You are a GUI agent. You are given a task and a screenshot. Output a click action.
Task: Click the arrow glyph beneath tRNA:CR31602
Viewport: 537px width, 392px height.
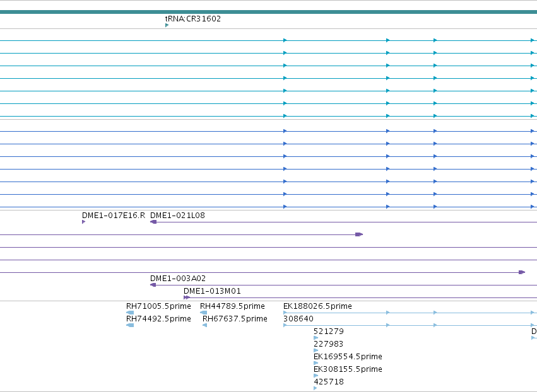click(167, 25)
